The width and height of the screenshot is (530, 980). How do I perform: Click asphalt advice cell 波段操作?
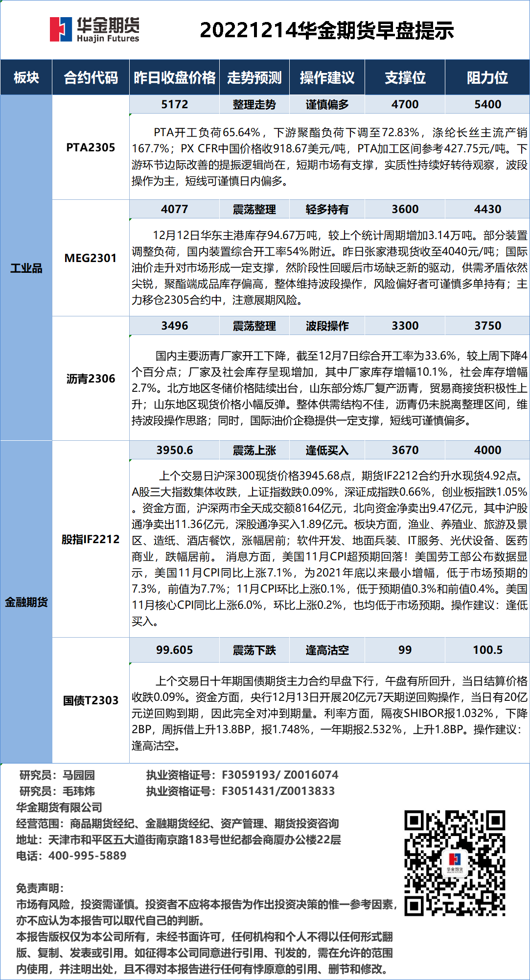tap(327, 326)
